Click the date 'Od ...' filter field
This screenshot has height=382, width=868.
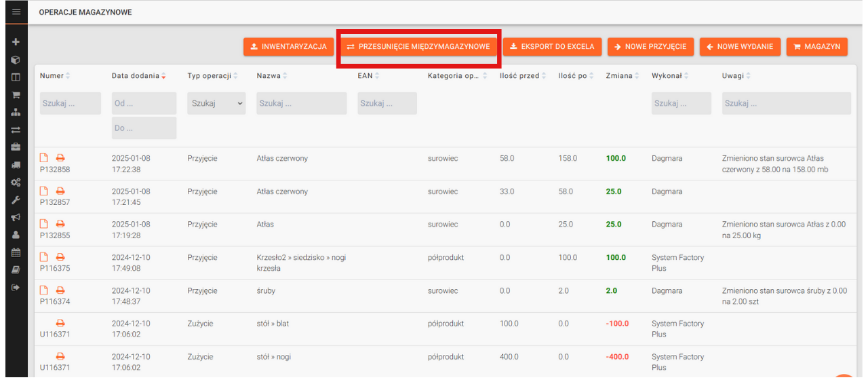pyautogui.click(x=144, y=103)
